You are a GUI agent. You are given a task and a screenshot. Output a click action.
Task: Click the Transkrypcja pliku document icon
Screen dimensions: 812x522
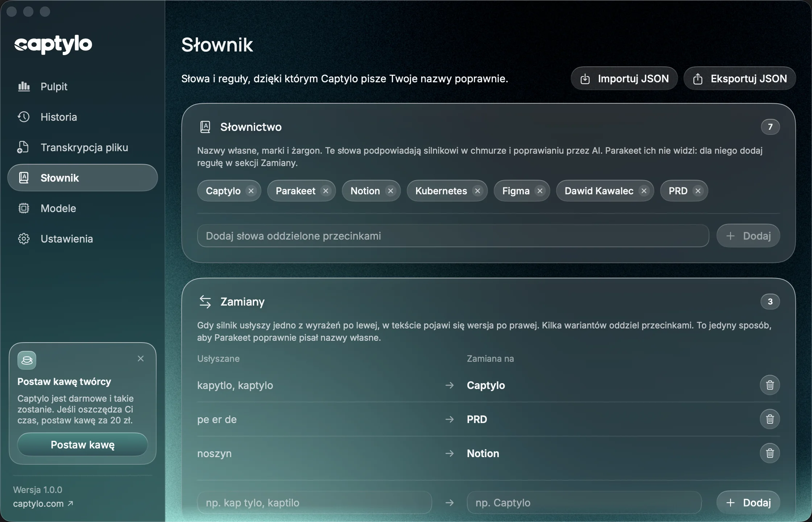coord(23,148)
